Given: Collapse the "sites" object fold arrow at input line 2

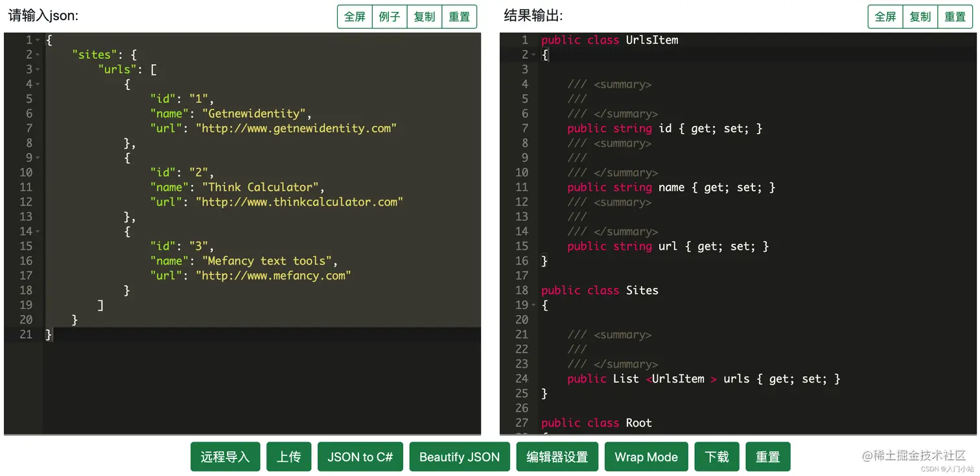Looking at the screenshot, I should (38, 55).
